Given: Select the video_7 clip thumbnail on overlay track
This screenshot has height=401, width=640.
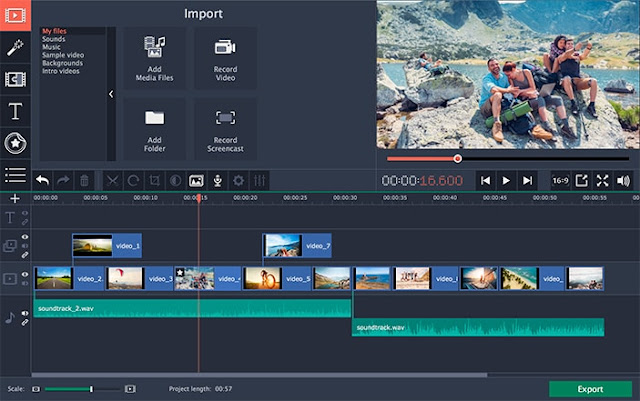Looking at the screenshot, I should click(282, 245).
